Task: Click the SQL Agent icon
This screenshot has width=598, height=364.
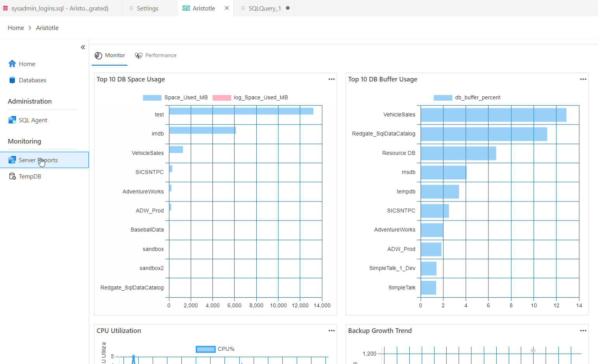Action: 12,120
